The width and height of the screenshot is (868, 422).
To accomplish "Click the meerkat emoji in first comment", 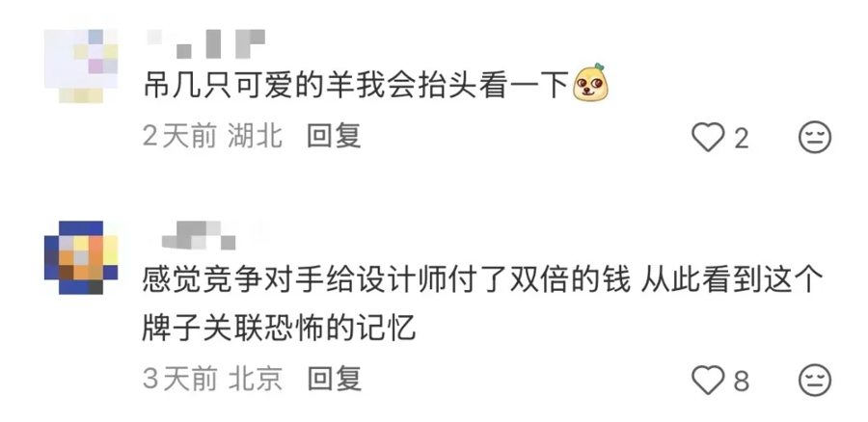I will [590, 83].
